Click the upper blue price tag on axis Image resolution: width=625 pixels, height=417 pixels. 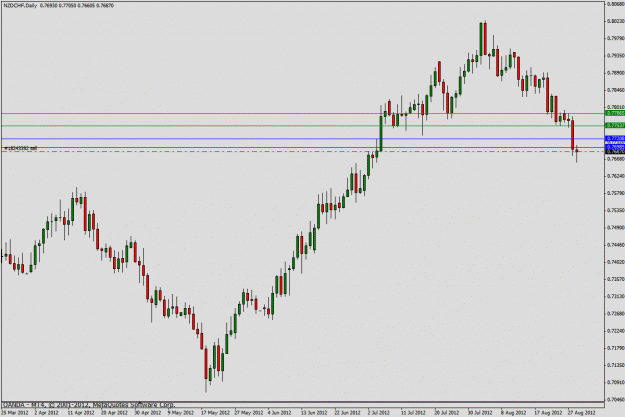click(x=615, y=138)
